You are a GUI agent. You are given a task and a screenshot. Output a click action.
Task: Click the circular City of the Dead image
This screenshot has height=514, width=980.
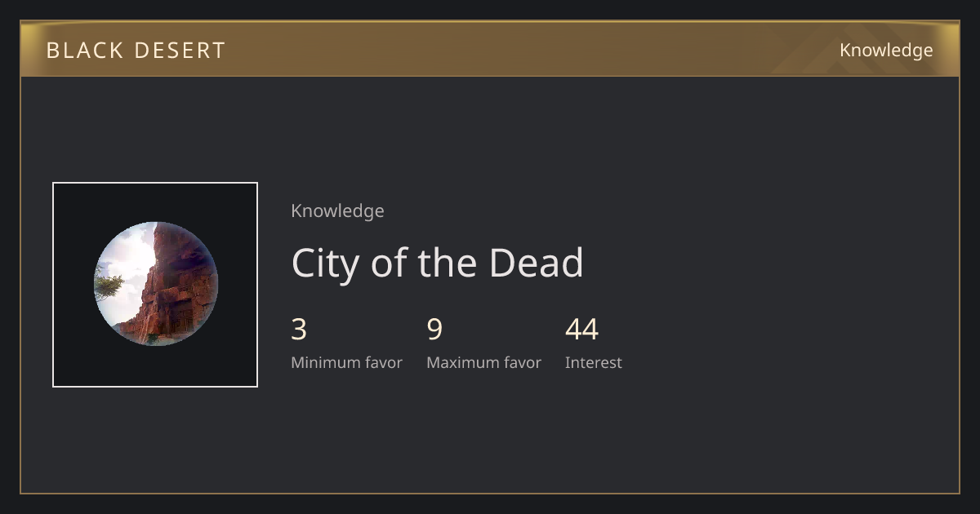click(x=155, y=284)
